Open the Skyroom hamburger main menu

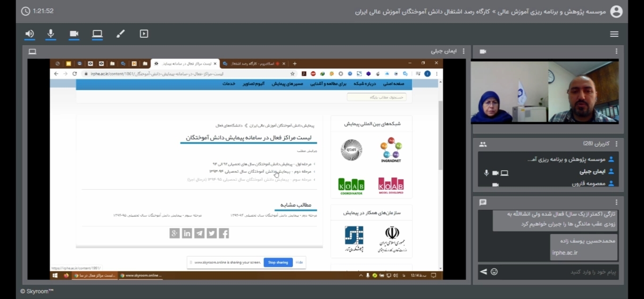pyautogui.click(x=614, y=34)
